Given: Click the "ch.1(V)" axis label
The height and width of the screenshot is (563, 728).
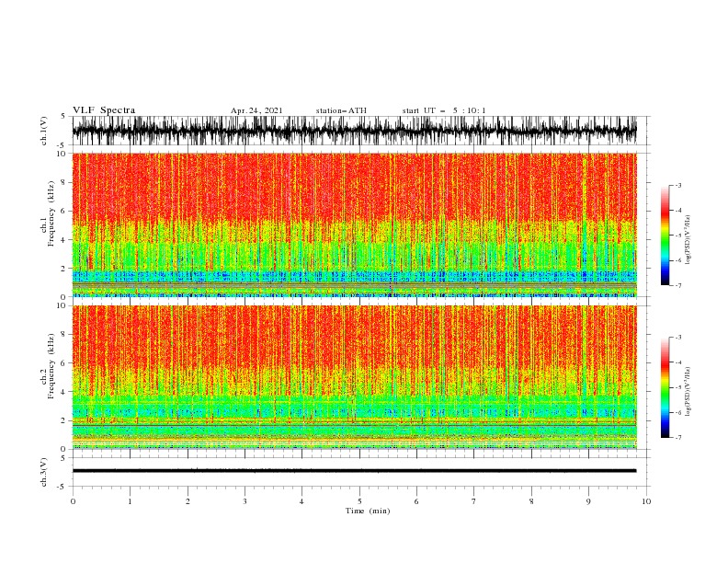Looking at the screenshot, I should click(44, 131).
